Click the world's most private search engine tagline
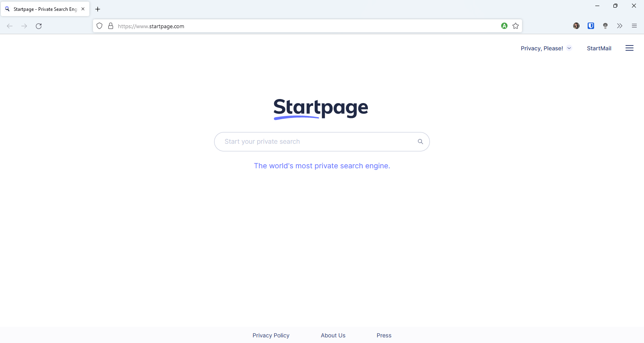This screenshot has height=343, width=644. click(x=322, y=166)
